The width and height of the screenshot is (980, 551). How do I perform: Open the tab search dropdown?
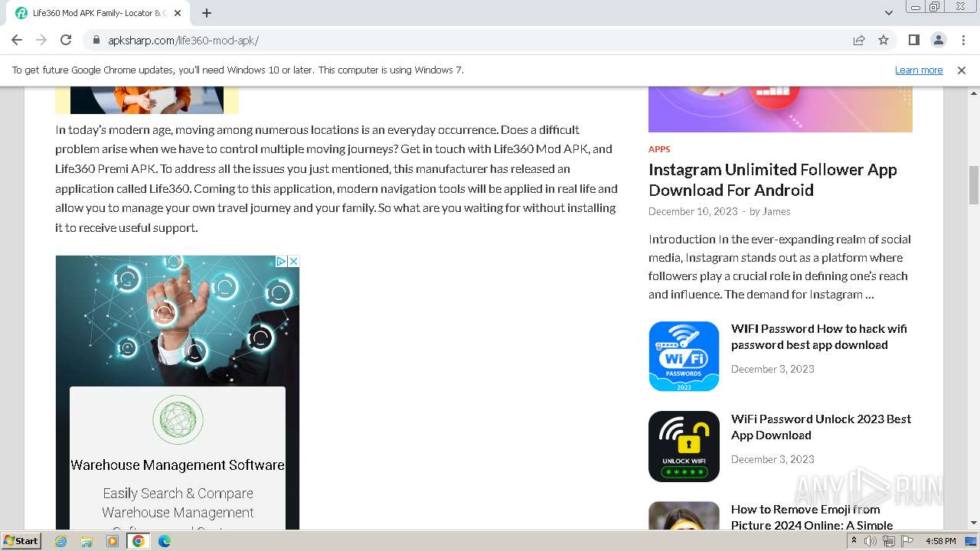pos(888,13)
